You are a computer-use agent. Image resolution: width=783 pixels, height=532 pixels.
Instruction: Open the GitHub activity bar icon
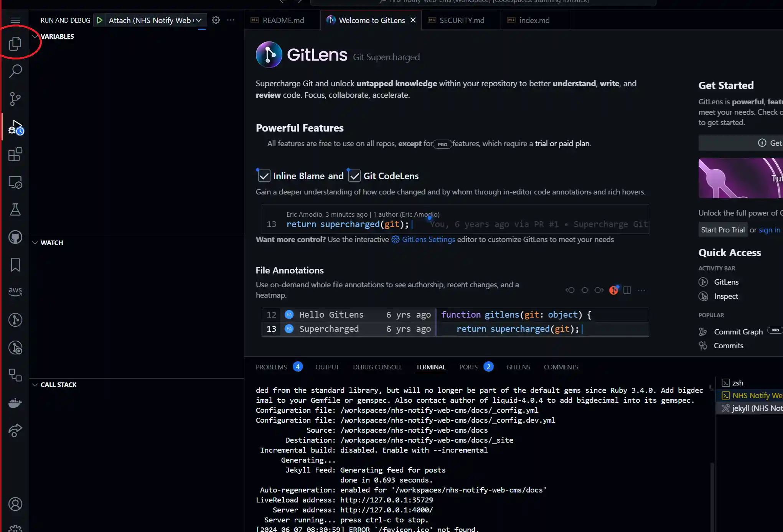pos(15,237)
